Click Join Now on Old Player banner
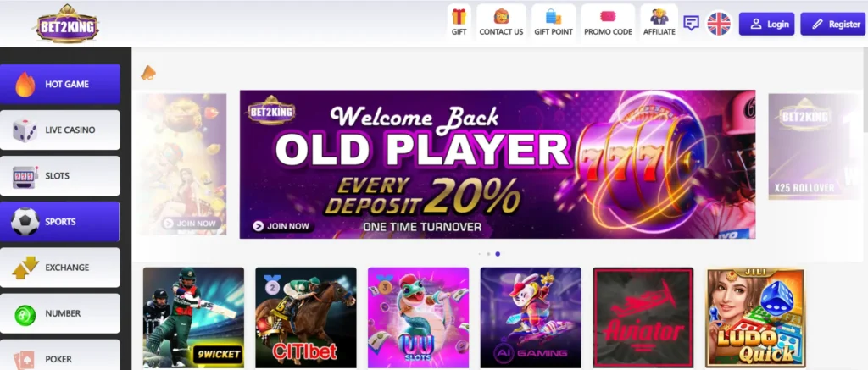Viewport: 868px width, 370px height. (281, 226)
